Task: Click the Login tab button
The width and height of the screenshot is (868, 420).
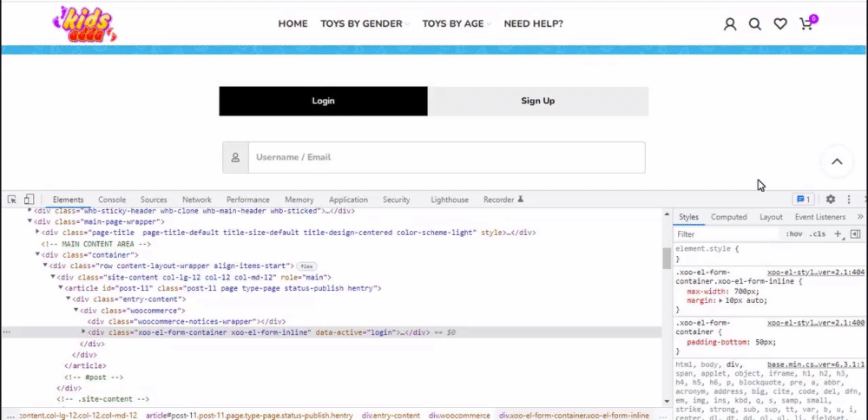Action: click(x=323, y=101)
